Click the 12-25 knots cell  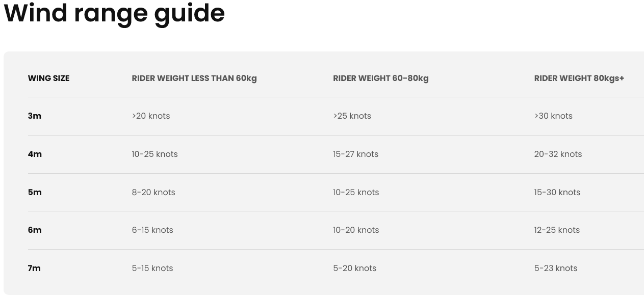click(x=557, y=230)
